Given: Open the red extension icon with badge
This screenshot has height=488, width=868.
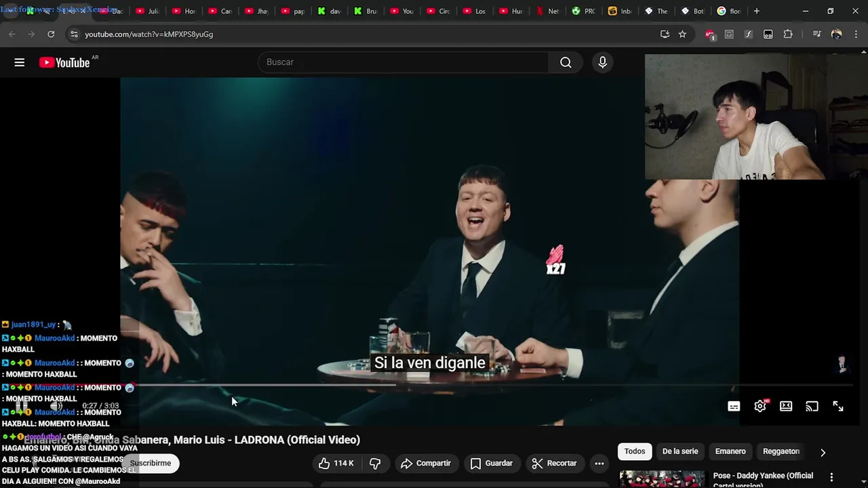Looking at the screenshot, I should [x=710, y=35].
